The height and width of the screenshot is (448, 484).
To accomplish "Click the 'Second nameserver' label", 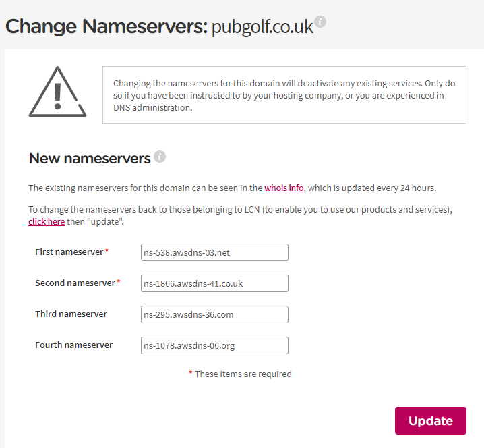I will pos(75,283).
